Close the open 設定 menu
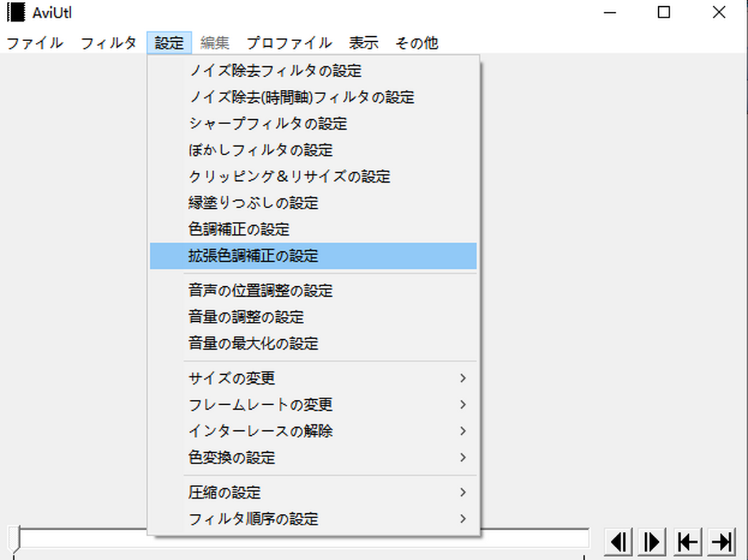748x560 pixels. 170,43
